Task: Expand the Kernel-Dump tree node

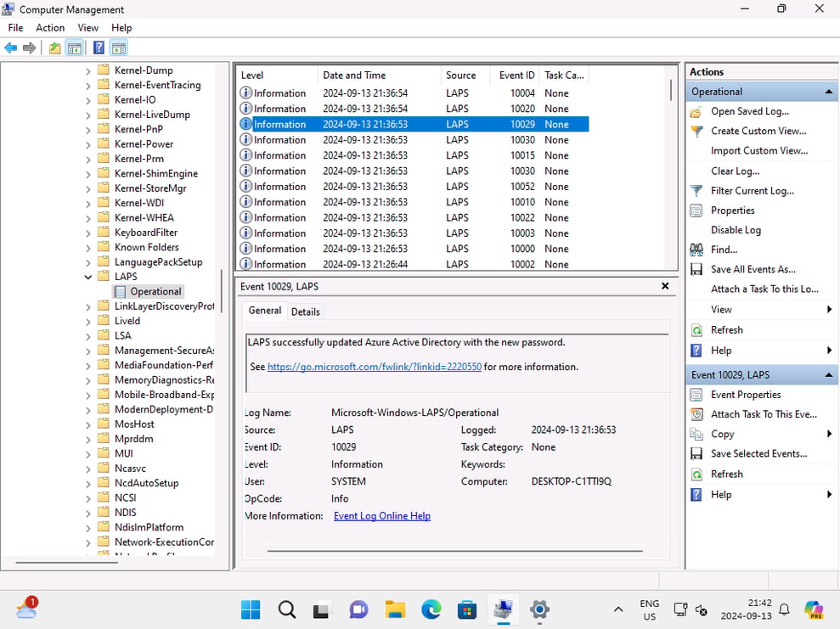Action: (87, 70)
